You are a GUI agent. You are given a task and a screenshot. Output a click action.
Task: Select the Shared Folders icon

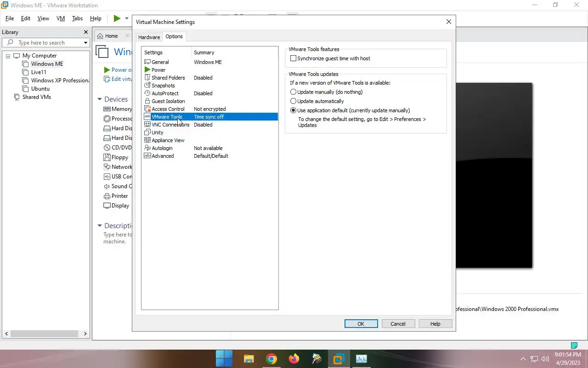[147, 78]
